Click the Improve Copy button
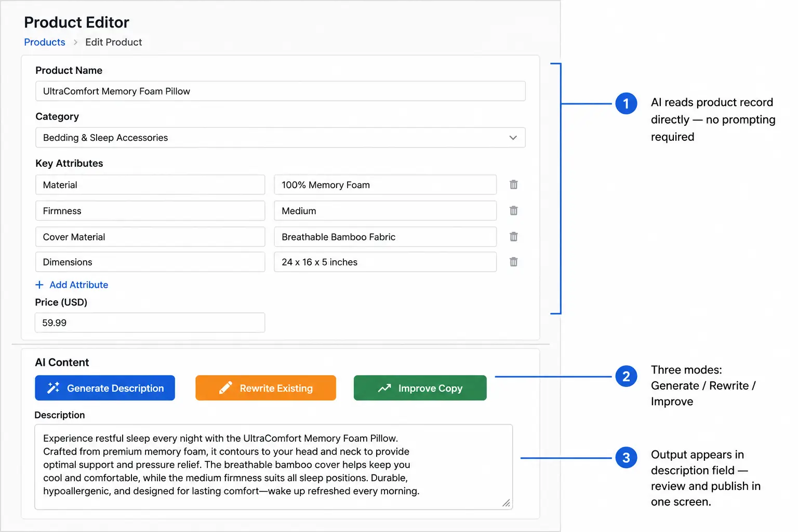 [420, 388]
